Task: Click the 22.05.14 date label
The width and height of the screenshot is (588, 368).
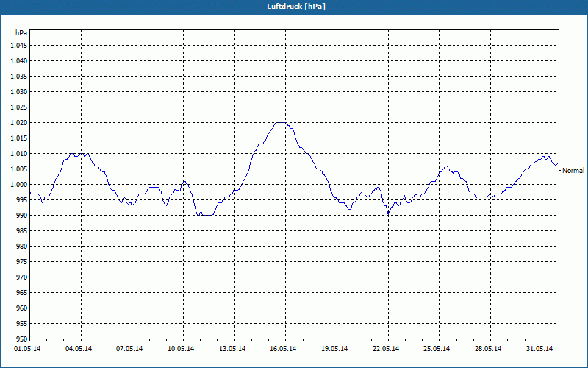Action: coord(386,349)
